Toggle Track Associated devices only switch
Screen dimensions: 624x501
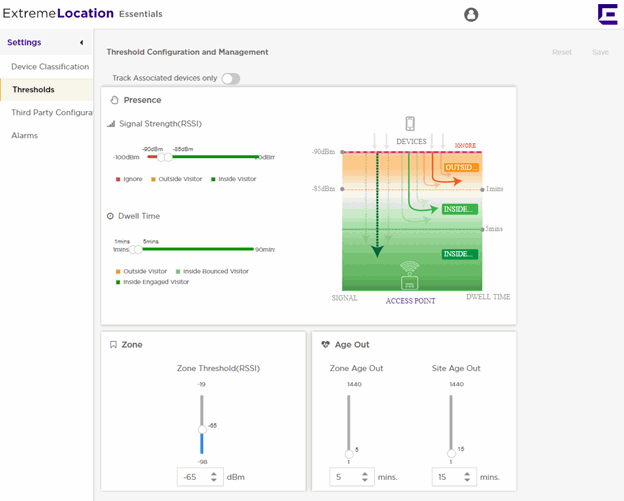click(230, 78)
